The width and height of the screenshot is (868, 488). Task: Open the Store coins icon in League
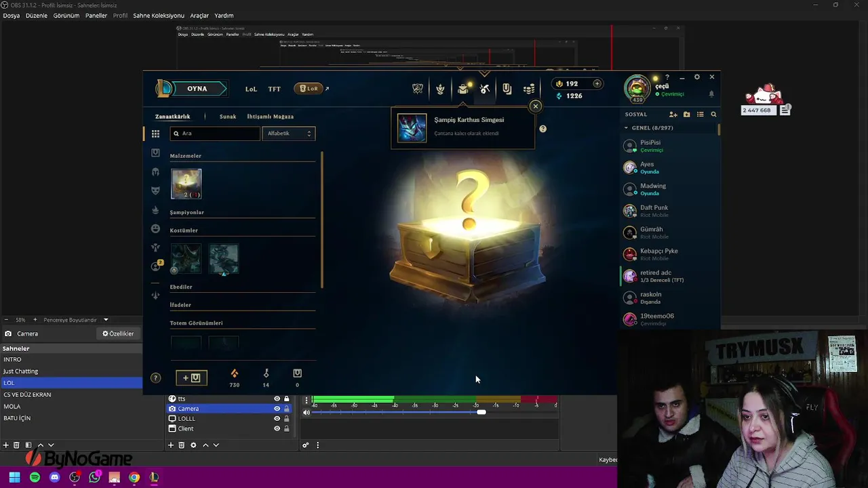pos(529,89)
